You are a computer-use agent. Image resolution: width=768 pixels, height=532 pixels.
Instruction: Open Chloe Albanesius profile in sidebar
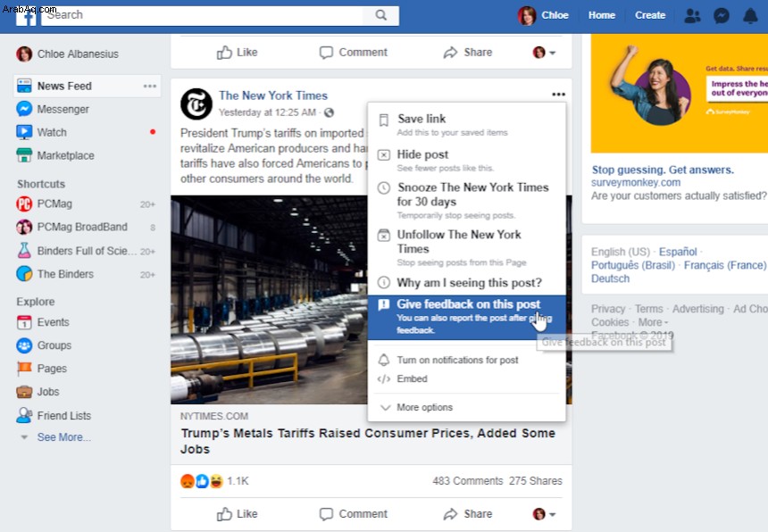click(68, 54)
